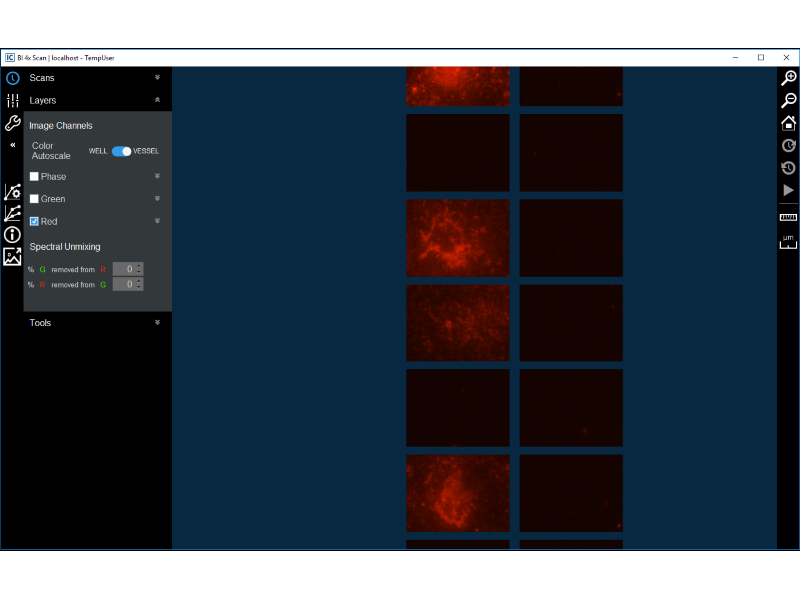Expand the Phase channel options chevron

[158, 176]
